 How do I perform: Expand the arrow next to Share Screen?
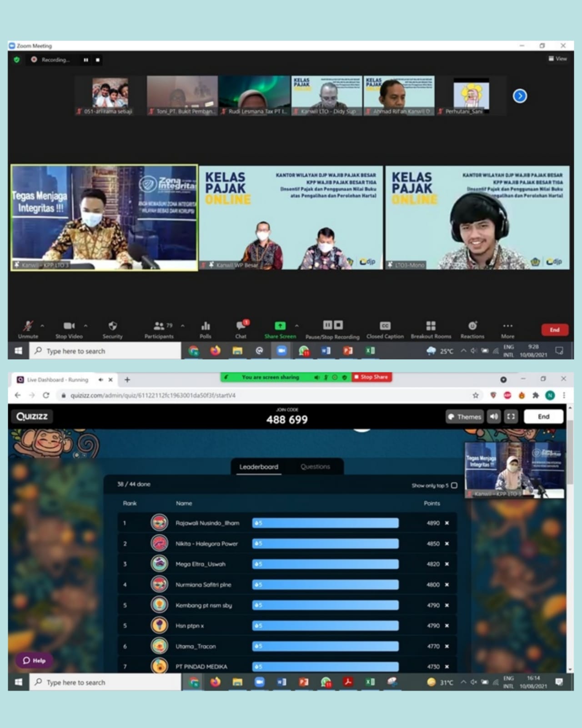(x=297, y=326)
